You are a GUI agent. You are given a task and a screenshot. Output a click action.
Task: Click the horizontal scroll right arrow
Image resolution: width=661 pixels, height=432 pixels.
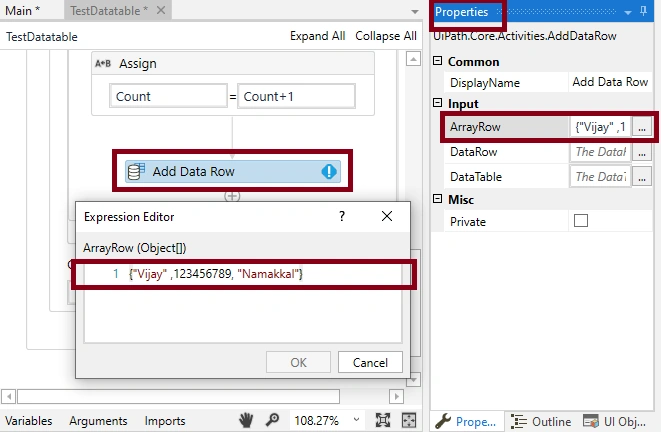point(396,396)
